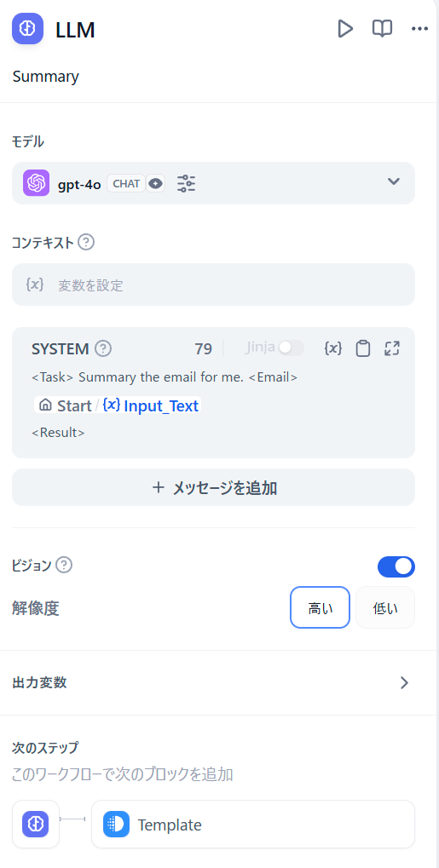Expand the SYSTEM prompt editor to fullscreen
439x868 pixels.
point(392,348)
